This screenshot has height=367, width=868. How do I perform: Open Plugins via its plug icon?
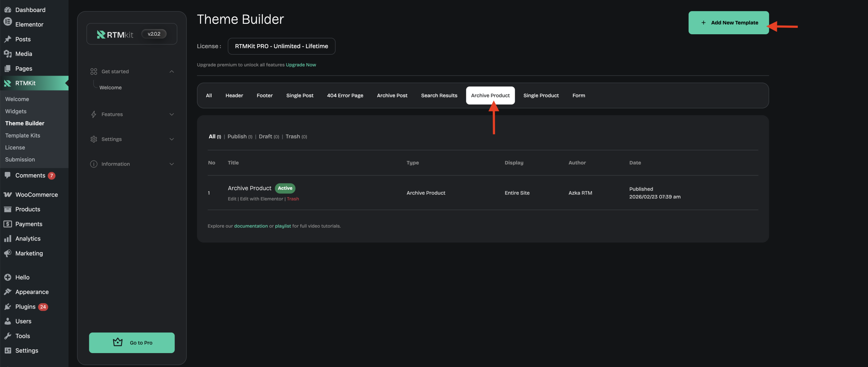pyautogui.click(x=7, y=307)
